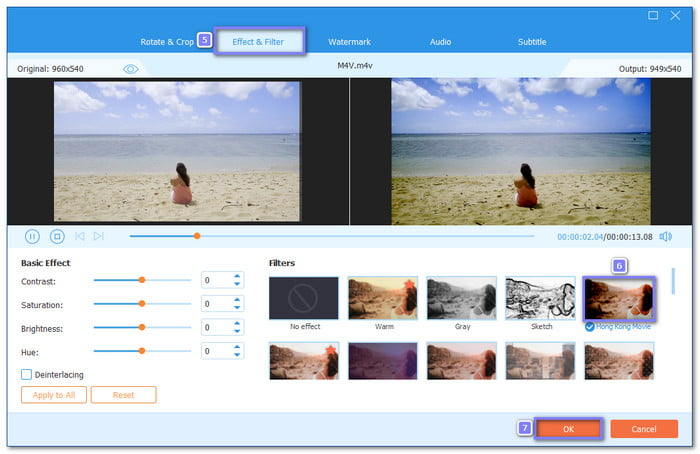The image size is (700, 454).
Task: Mute the volume speaker icon
Action: 665,237
